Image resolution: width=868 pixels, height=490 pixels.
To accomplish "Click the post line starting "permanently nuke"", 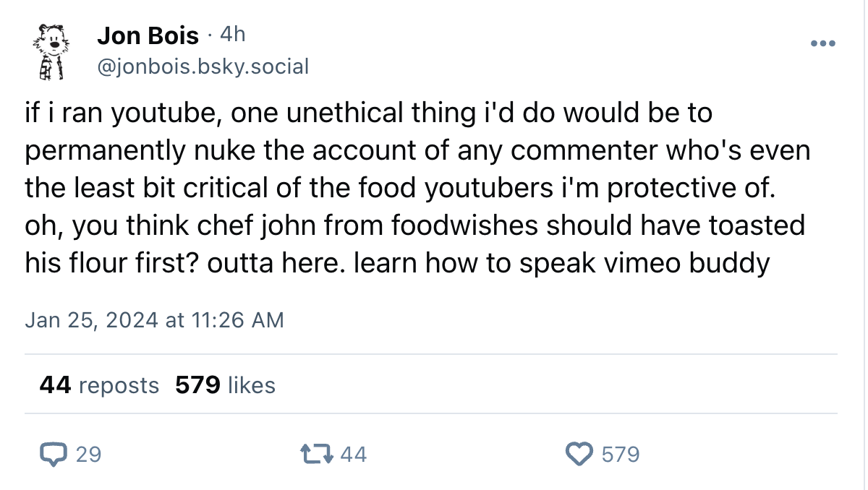I will pyautogui.click(x=417, y=151).
